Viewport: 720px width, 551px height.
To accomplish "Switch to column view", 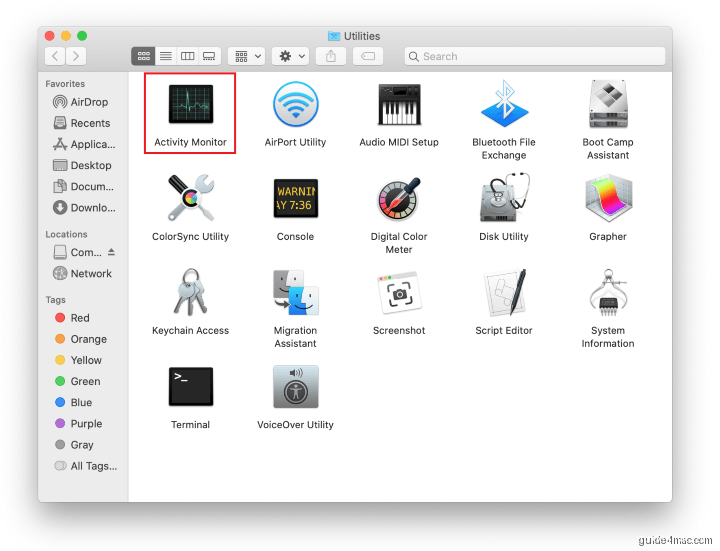I will click(187, 56).
